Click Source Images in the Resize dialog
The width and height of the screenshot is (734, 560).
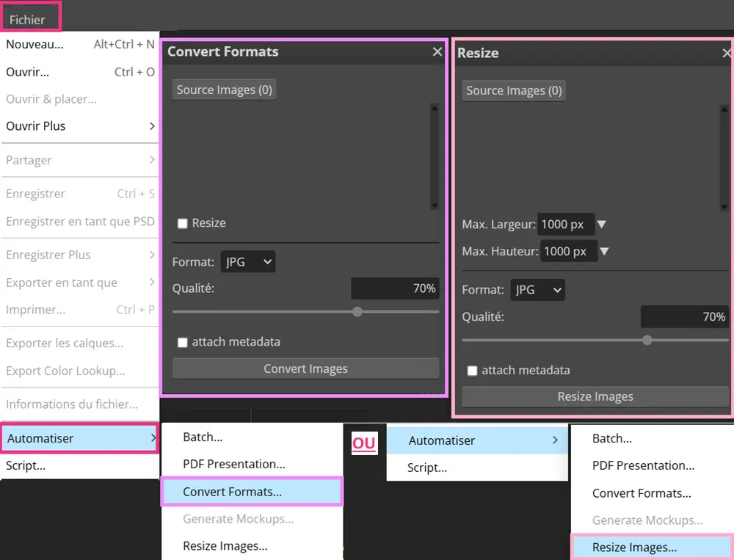pyautogui.click(x=513, y=90)
